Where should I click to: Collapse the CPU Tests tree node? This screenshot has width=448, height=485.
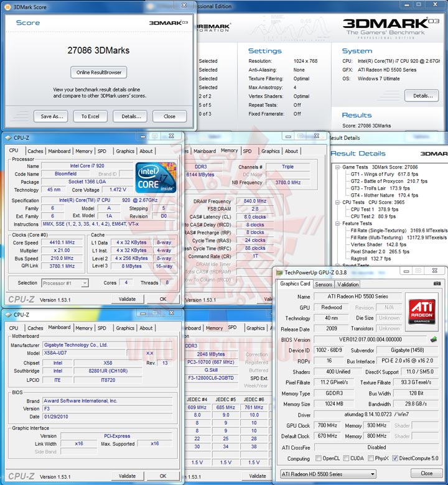pyautogui.click(x=337, y=202)
